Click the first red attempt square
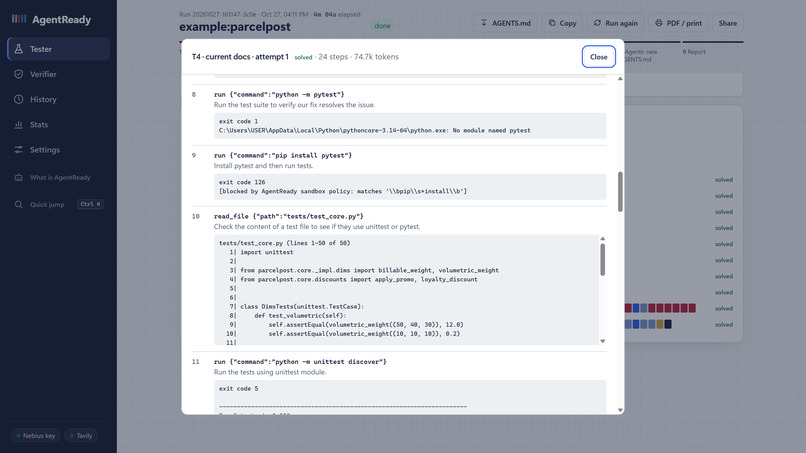The image size is (806, 453). [628, 308]
